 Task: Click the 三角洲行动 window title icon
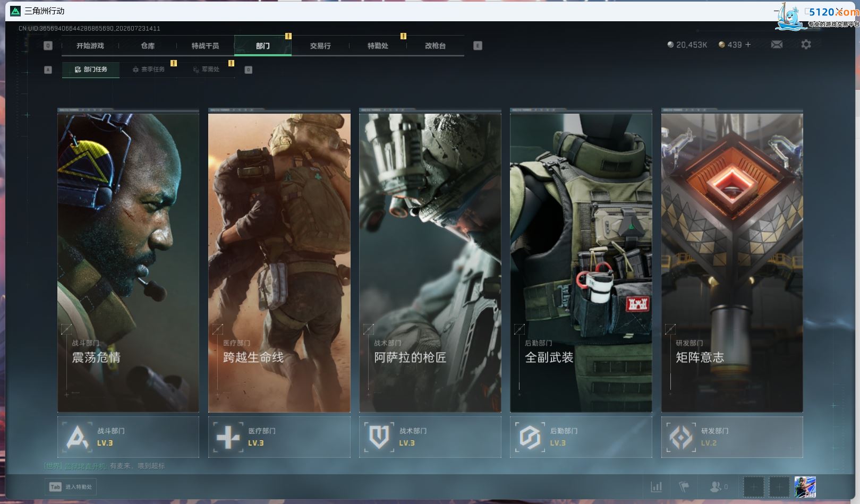[15, 11]
